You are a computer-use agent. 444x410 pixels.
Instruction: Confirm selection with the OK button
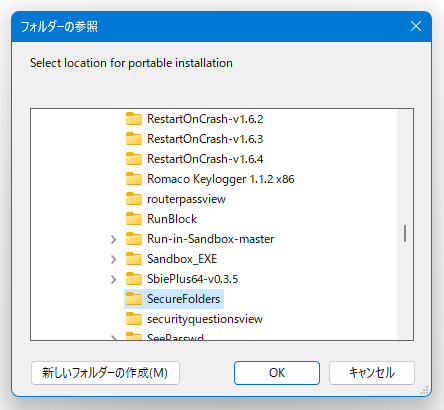(277, 373)
